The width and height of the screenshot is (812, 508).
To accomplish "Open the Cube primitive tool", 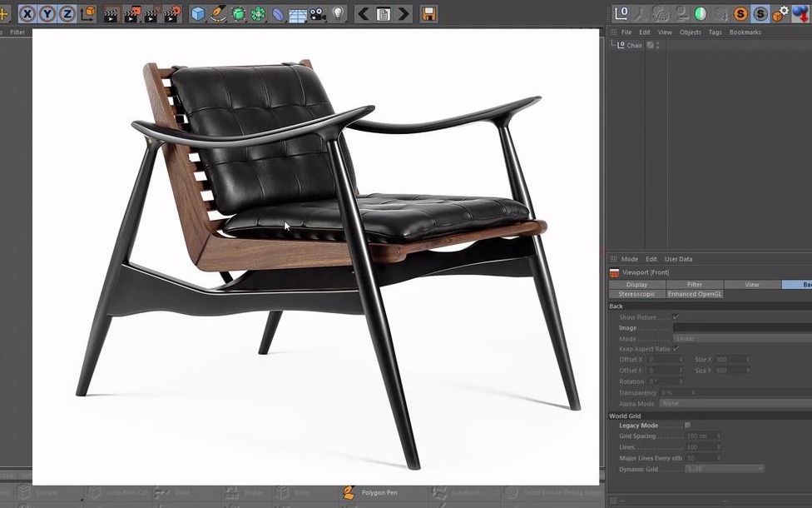I will [197, 13].
